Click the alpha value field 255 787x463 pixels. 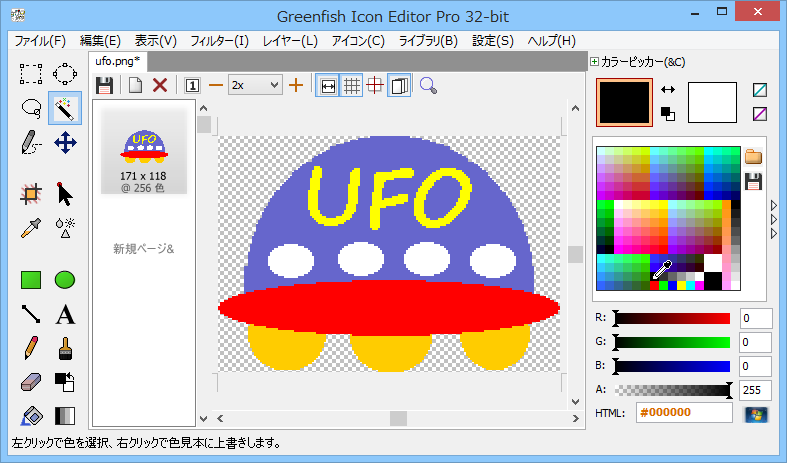coord(755,390)
